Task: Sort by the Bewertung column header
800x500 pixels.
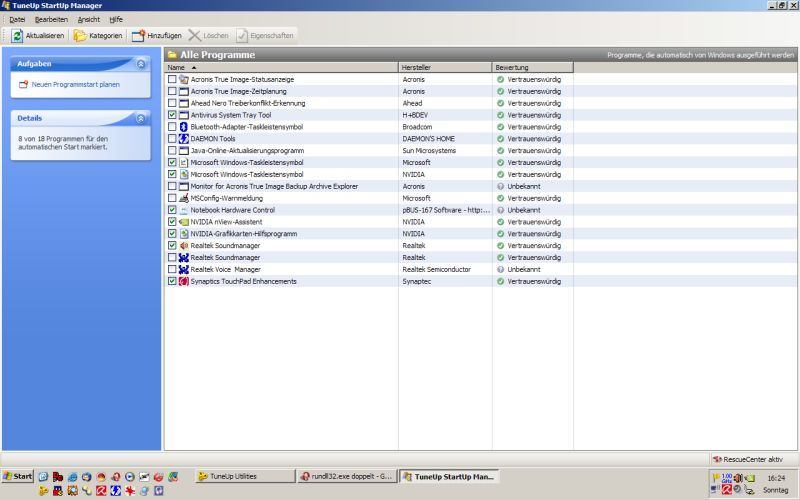Action: [533, 67]
